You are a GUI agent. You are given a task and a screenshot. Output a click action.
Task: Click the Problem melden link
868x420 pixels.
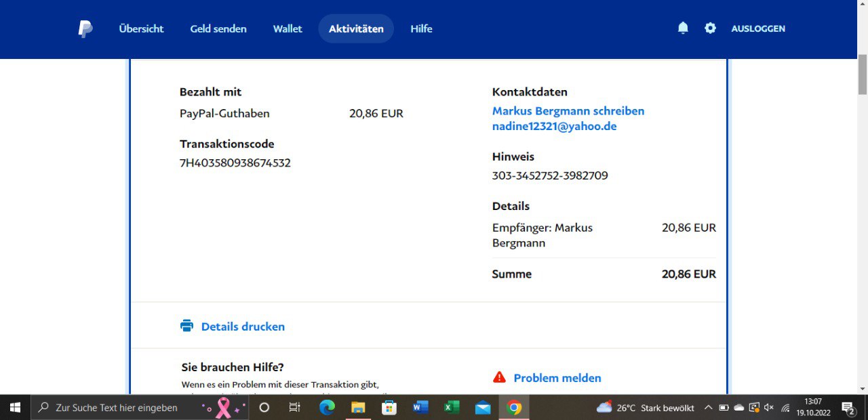pos(557,378)
